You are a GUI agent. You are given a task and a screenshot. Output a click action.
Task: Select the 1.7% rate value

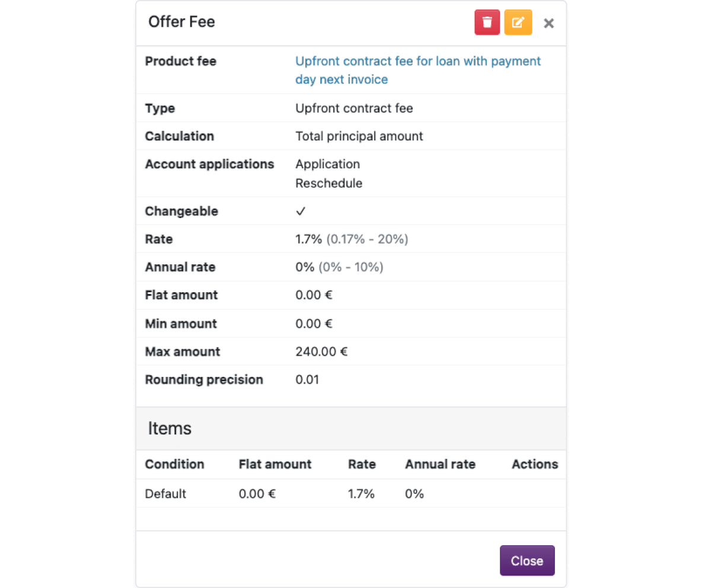pos(308,239)
